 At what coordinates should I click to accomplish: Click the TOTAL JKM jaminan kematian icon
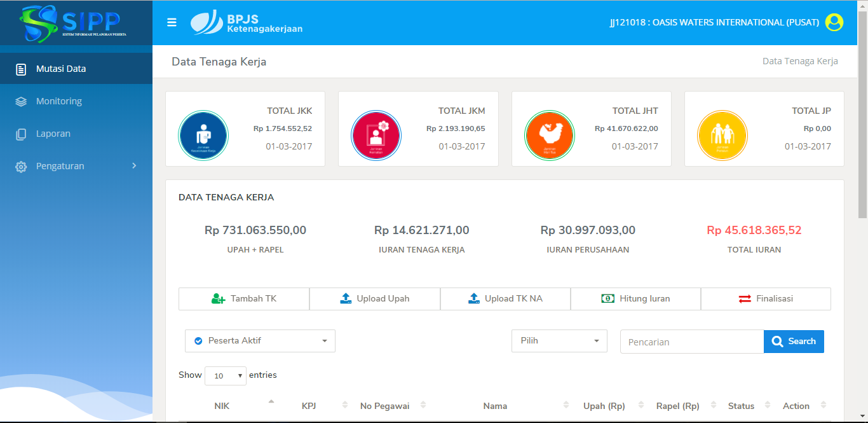(x=376, y=135)
